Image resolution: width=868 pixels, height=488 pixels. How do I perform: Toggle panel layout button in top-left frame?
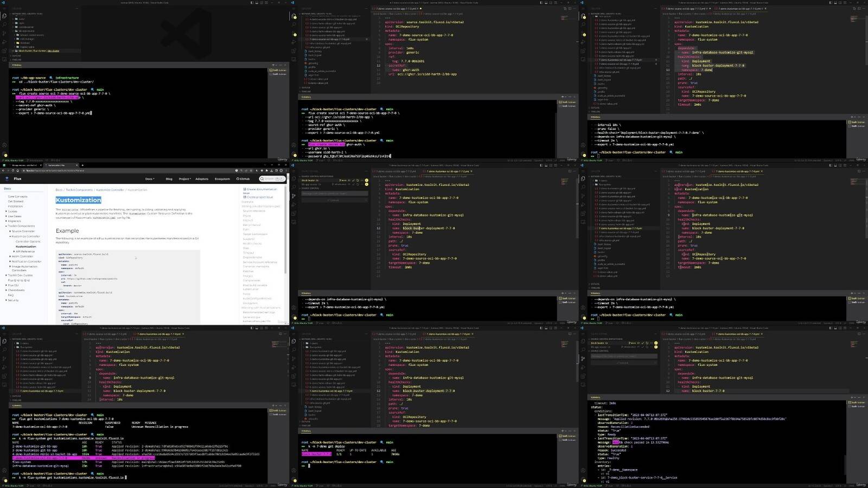257,3
